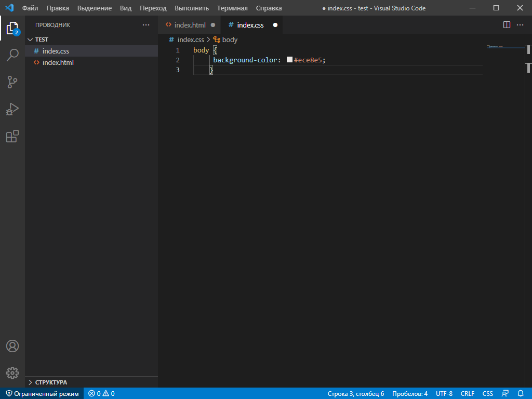This screenshot has width=532, height=399.
Task: Open the Выделение menu
Action: pos(95,8)
